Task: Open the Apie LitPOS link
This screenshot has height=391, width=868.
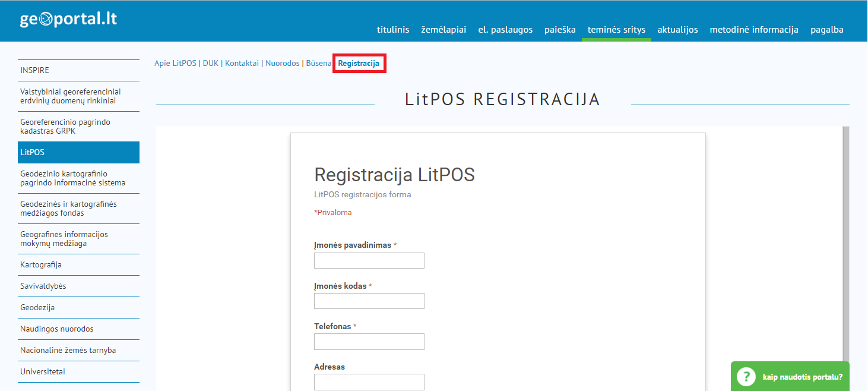Action: point(175,64)
